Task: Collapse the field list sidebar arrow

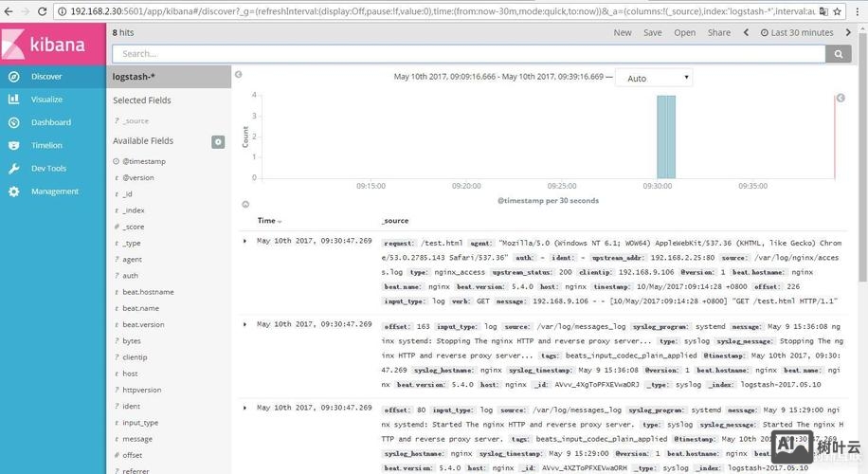Action: [239, 74]
